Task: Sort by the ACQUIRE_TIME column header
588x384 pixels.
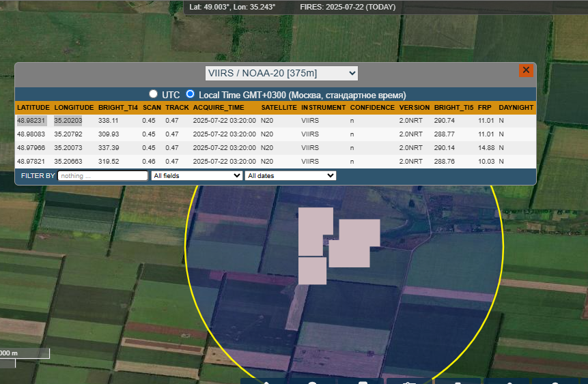Action: (219, 108)
